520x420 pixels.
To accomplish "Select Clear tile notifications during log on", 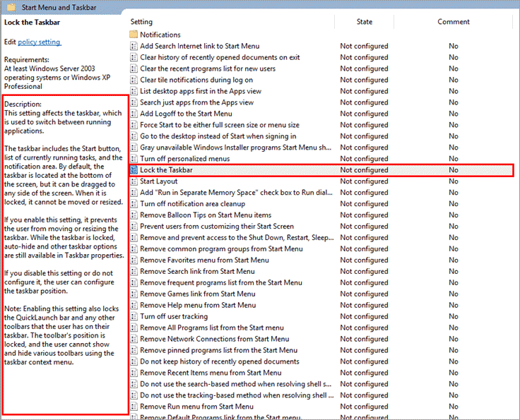I will 196,80.
